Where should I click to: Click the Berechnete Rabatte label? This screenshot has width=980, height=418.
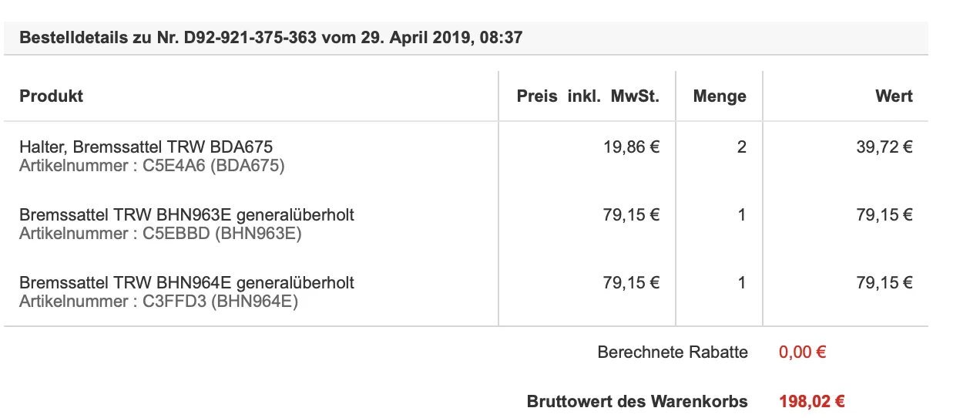672,352
